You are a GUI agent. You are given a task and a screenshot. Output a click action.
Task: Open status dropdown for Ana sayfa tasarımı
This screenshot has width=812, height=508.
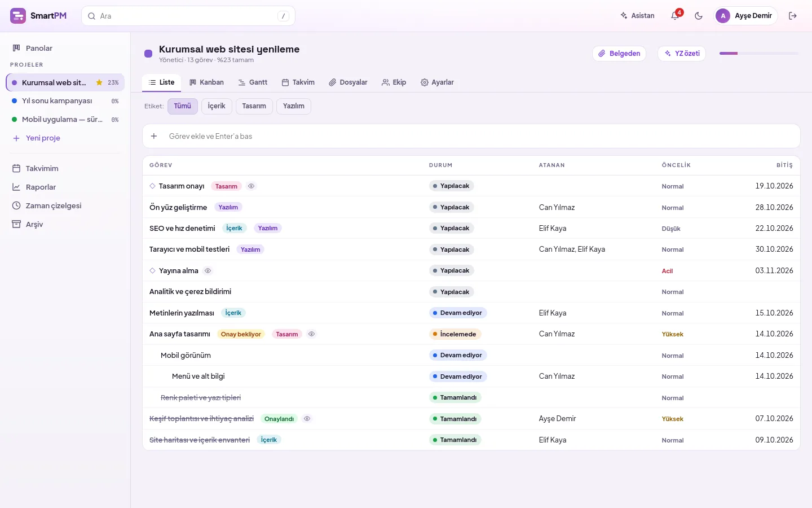[x=455, y=334]
